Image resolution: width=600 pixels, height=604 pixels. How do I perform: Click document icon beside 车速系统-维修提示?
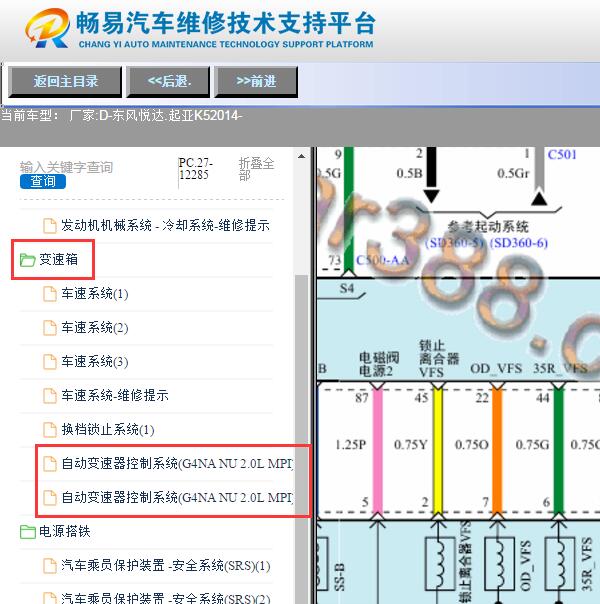50,396
